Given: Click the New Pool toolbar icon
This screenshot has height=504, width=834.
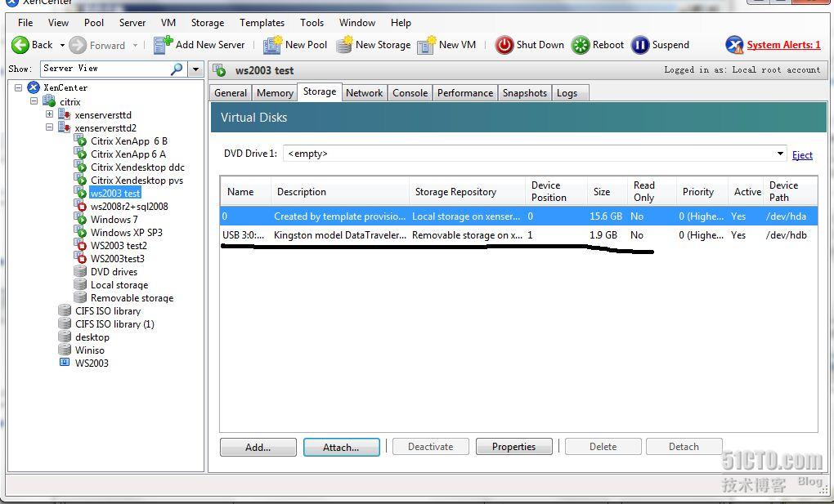Looking at the screenshot, I should (x=272, y=45).
